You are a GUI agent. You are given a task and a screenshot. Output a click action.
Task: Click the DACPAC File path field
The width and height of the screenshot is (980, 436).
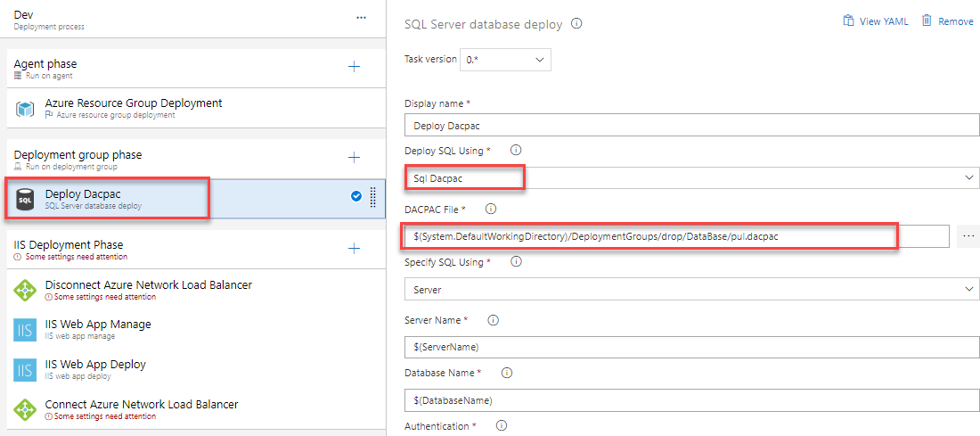point(677,235)
